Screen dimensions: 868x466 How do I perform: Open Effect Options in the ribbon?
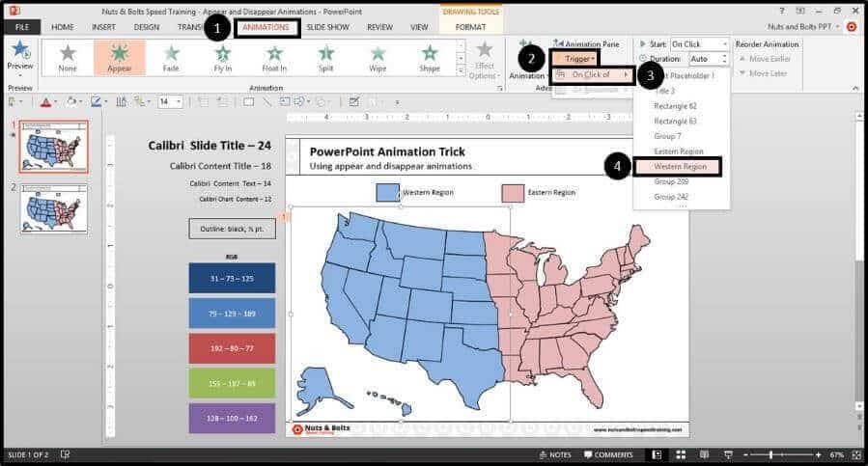[484, 60]
